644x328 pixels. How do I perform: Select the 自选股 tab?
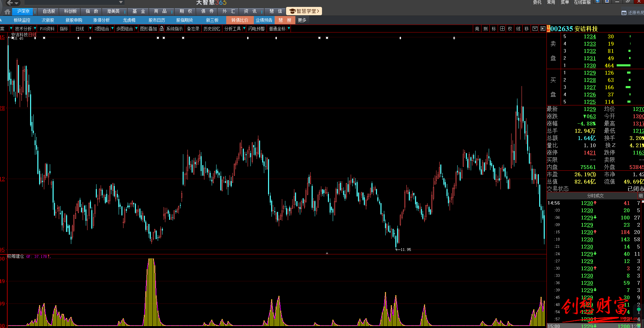point(49,11)
